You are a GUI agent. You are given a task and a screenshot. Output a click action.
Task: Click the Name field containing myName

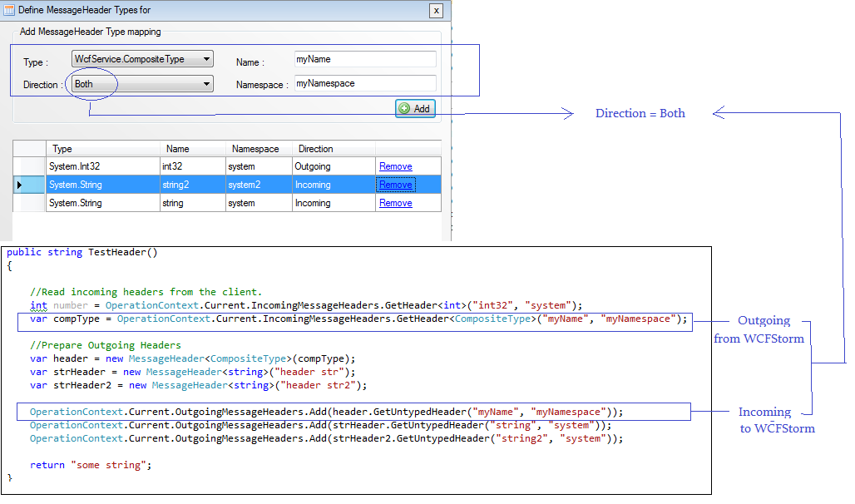365,59
